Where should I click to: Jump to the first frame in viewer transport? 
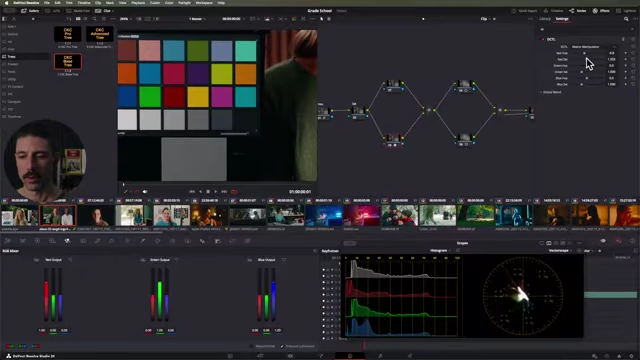coord(192,191)
